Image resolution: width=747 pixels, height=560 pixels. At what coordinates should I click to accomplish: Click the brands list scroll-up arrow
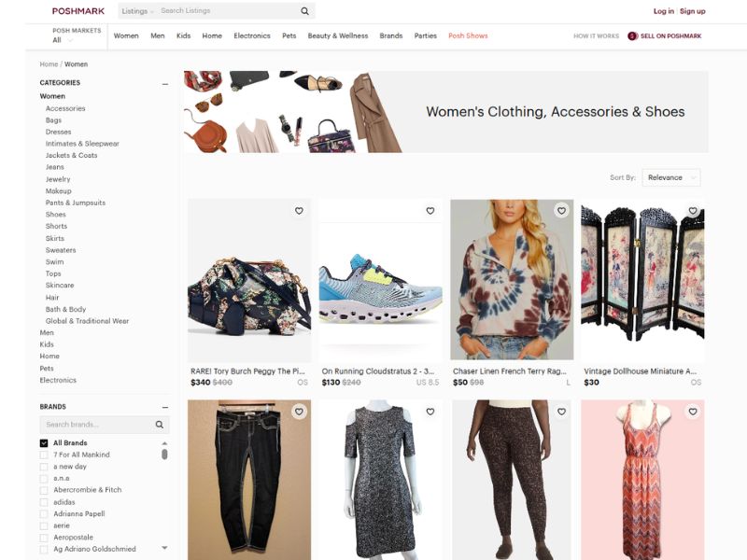click(164, 443)
